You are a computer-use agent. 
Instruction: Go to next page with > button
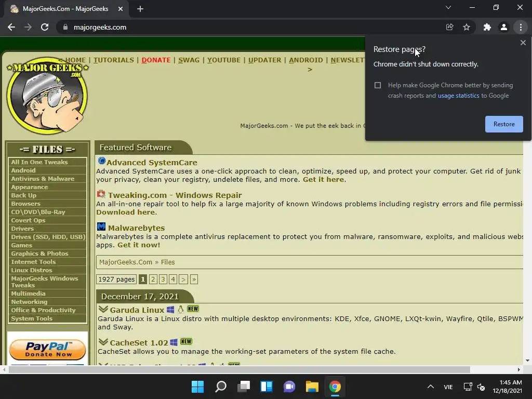click(x=183, y=279)
